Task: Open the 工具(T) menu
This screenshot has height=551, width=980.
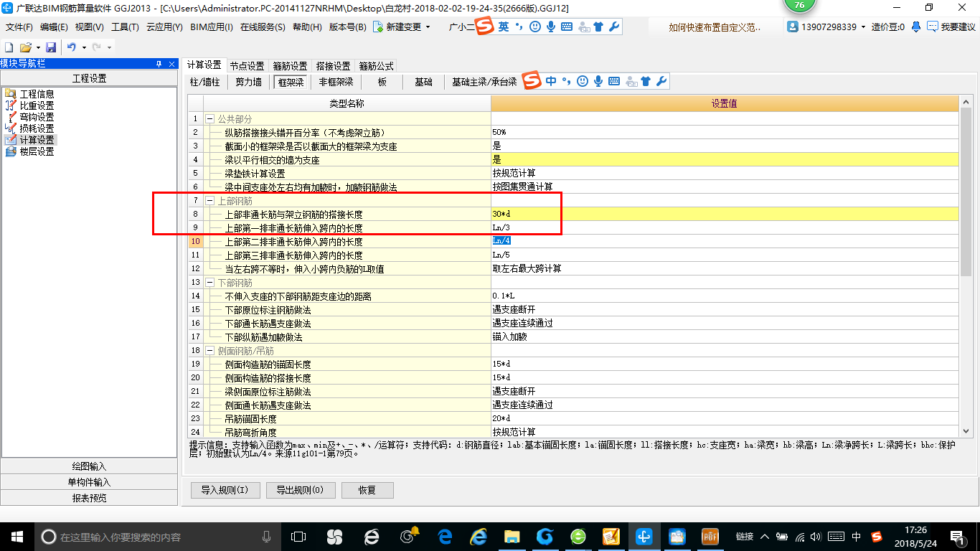Action: [125, 27]
